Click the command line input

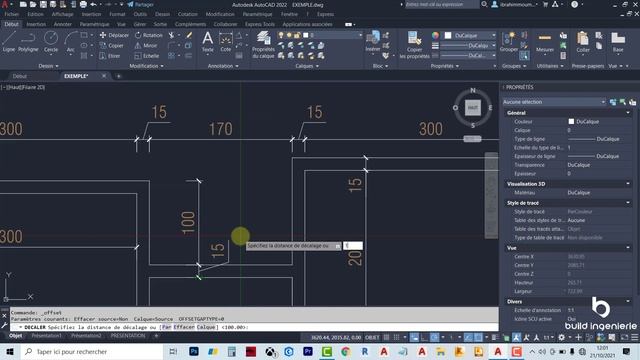[x=254, y=327]
